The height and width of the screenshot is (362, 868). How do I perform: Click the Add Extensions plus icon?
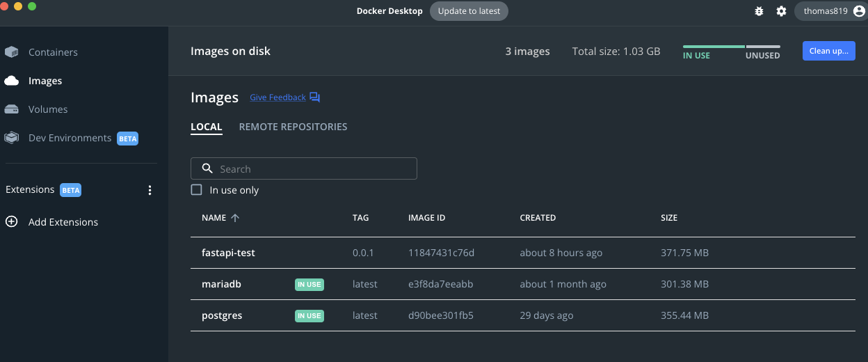tap(11, 222)
